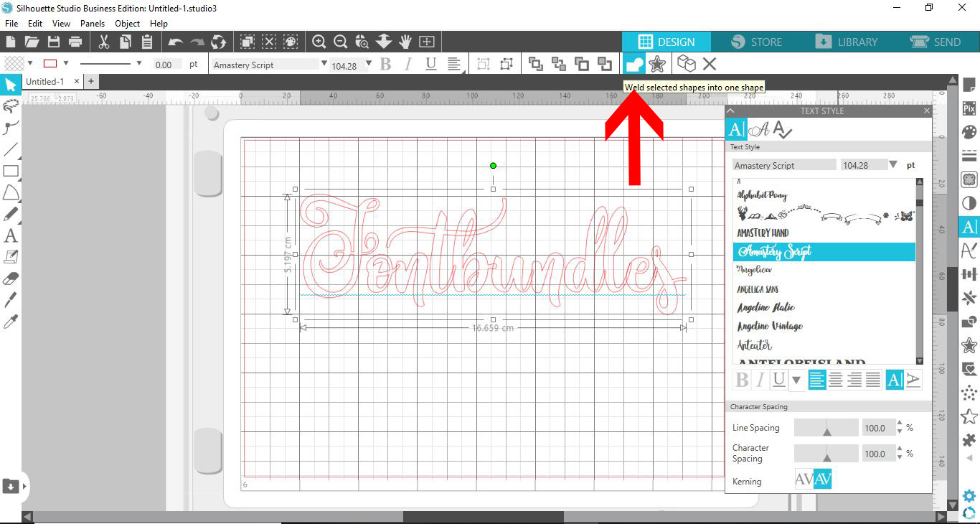Click the Cut scissors icon
Viewport: 980px width, 524px height.
104,42
